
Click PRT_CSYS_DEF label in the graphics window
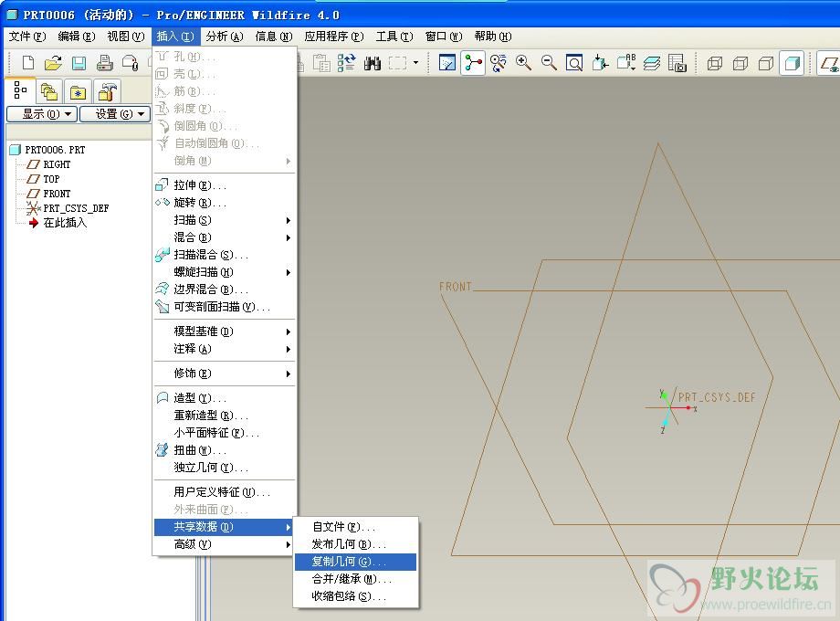[717, 397]
